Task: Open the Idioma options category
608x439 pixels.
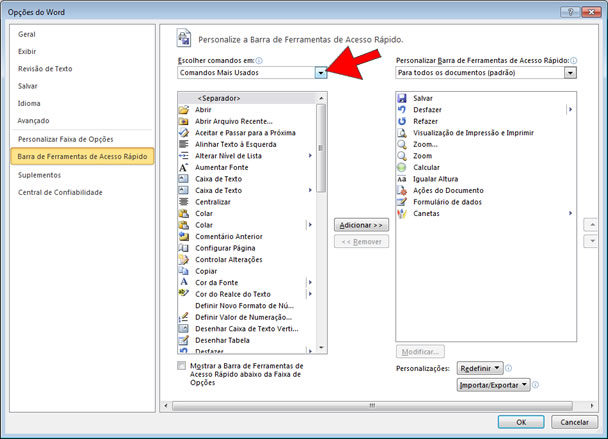Action: 29,104
